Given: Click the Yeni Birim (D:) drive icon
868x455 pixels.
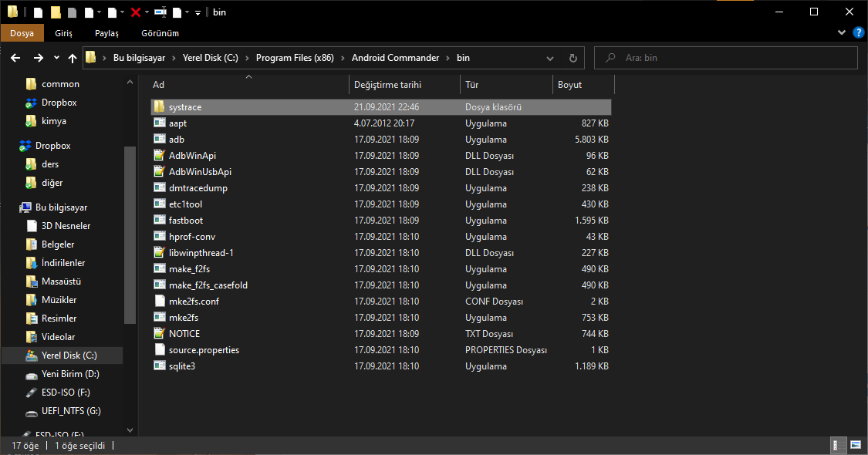Looking at the screenshot, I should pos(32,375).
